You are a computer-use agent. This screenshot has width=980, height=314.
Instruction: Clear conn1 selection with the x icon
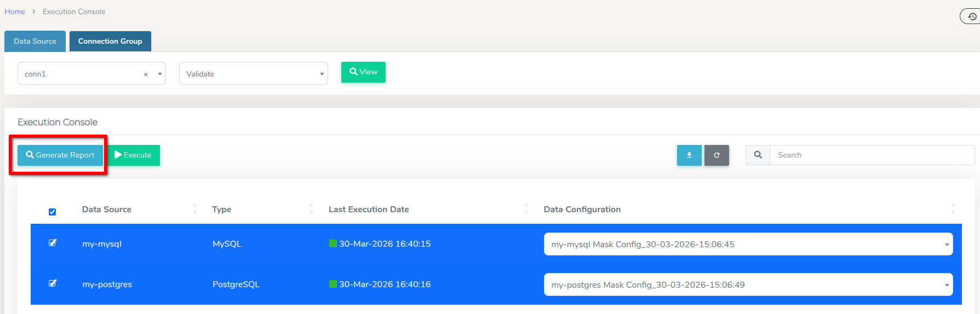point(146,74)
